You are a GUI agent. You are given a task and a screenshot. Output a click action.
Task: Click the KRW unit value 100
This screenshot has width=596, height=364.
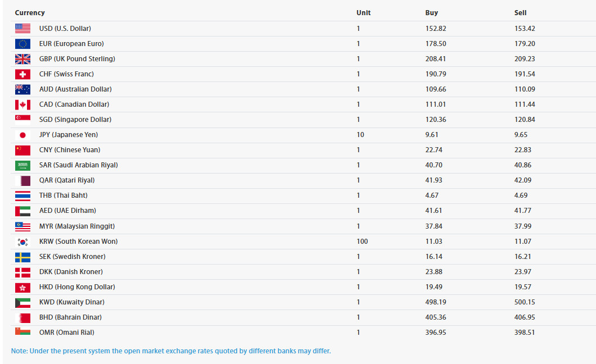[x=362, y=242]
